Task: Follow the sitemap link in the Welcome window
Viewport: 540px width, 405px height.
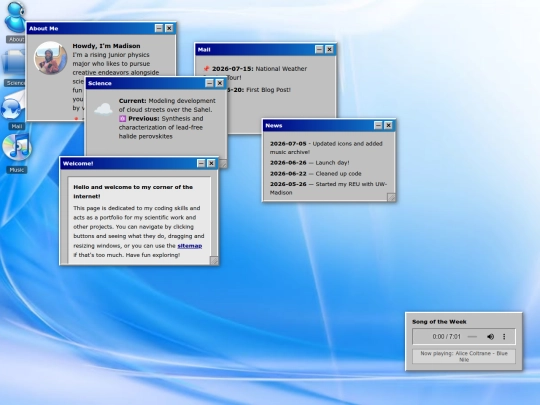Action: [189, 246]
